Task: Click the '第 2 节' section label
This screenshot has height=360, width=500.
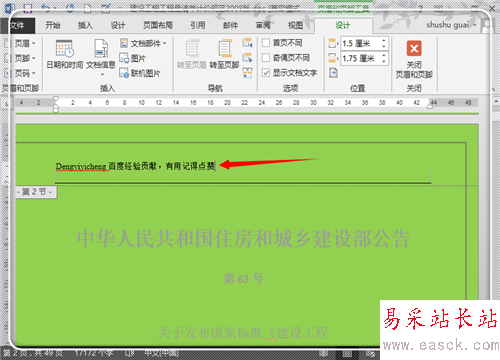Action: (36, 192)
